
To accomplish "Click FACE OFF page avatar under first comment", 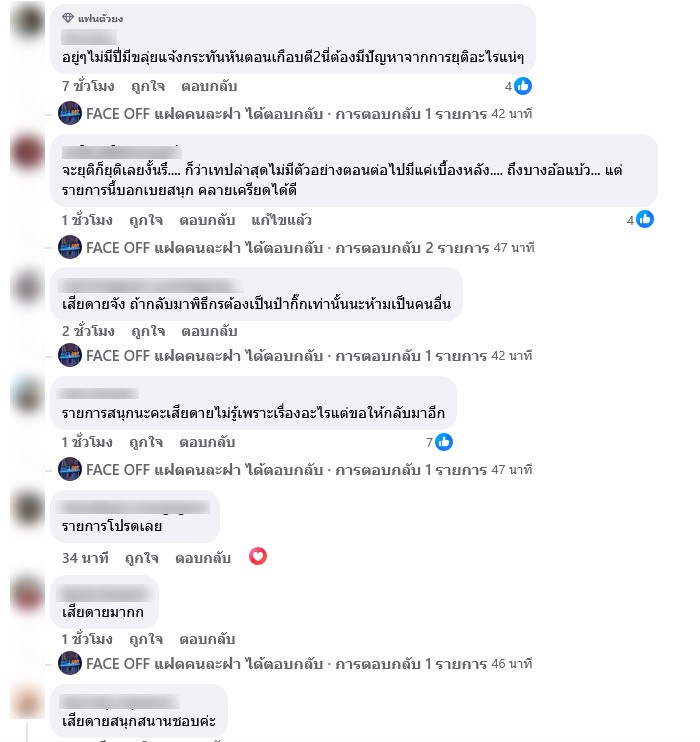I will [x=70, y=114].
